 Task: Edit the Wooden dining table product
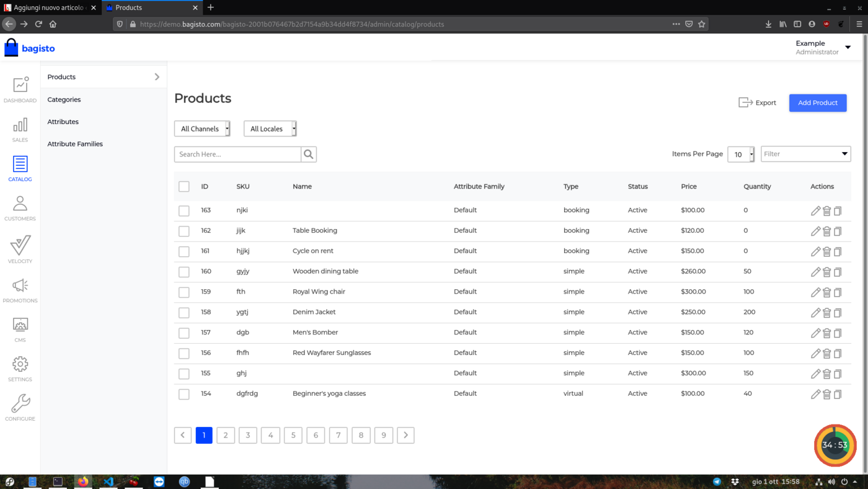pyautogui.click(x=815, y=272)
